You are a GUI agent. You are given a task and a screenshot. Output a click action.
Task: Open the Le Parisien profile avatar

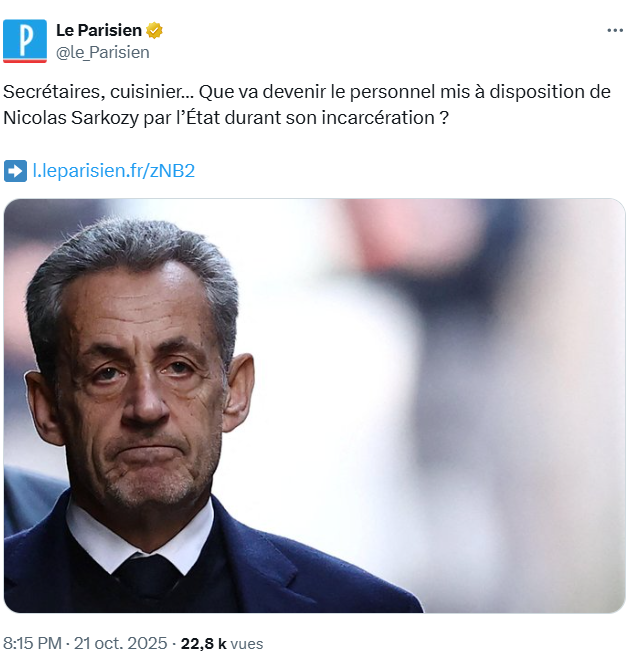click(25, 41)
